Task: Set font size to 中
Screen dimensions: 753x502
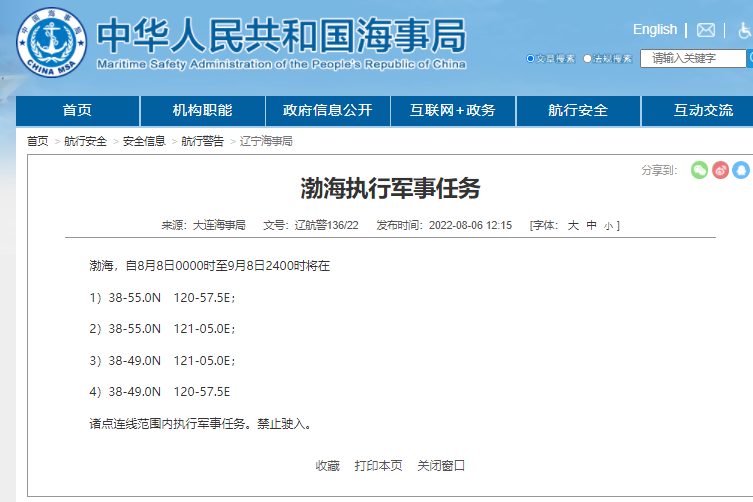Action: [591, 226]
